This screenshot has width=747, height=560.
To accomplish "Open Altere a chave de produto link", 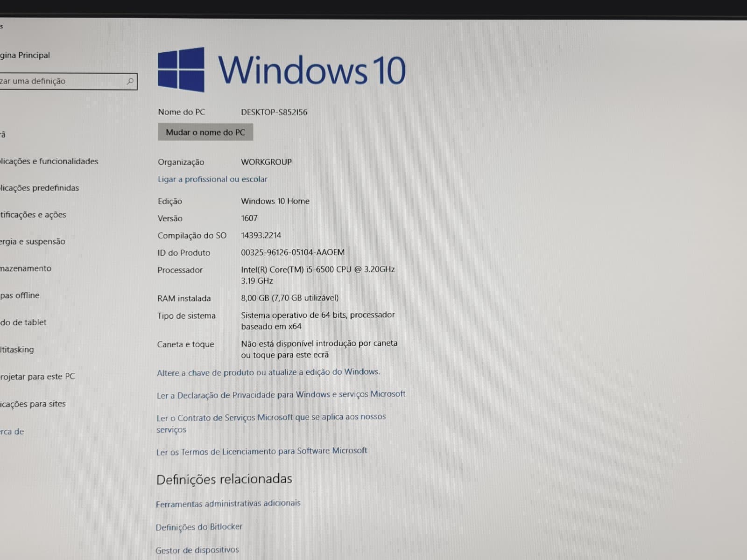I will point(268,372).
